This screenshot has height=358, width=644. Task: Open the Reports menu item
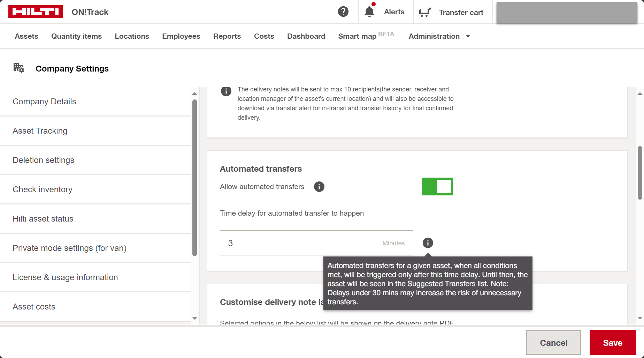[227, 36]
